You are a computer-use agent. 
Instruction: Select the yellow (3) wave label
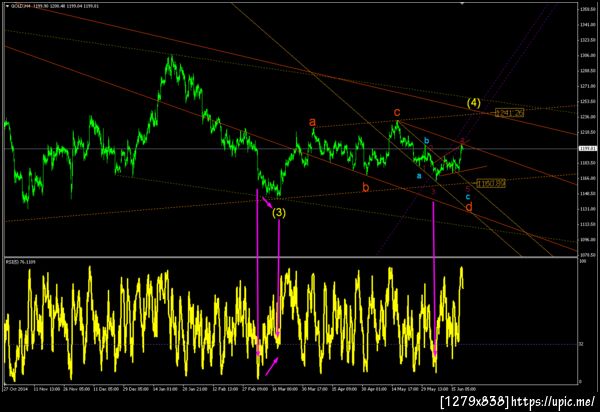[279, 213]
